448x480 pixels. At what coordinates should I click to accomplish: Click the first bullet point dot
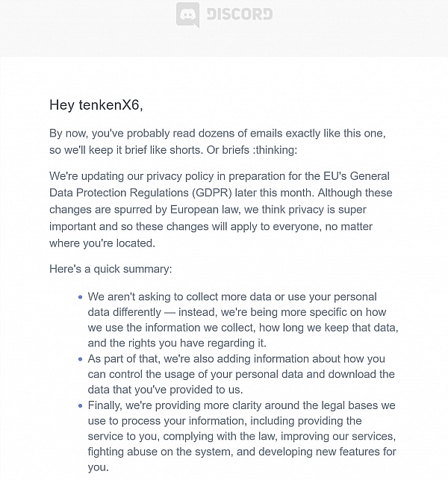[x=81, y=296]
